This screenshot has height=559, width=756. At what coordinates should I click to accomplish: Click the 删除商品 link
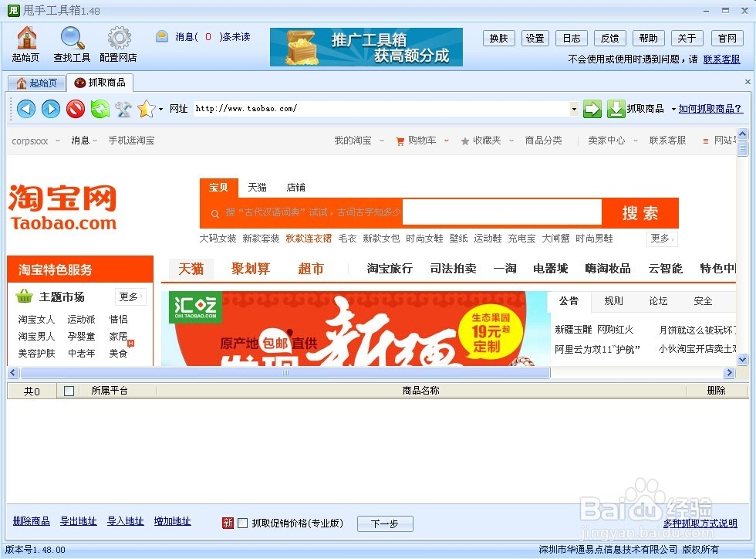coord(32,521)
